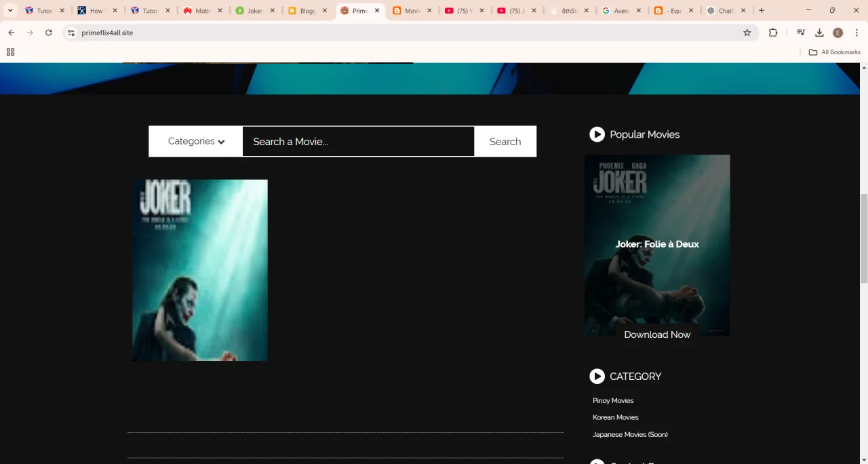Viewport: 868px width, 464px height.
Task: Switch to the Movi tab
Action: pos(412,11)
